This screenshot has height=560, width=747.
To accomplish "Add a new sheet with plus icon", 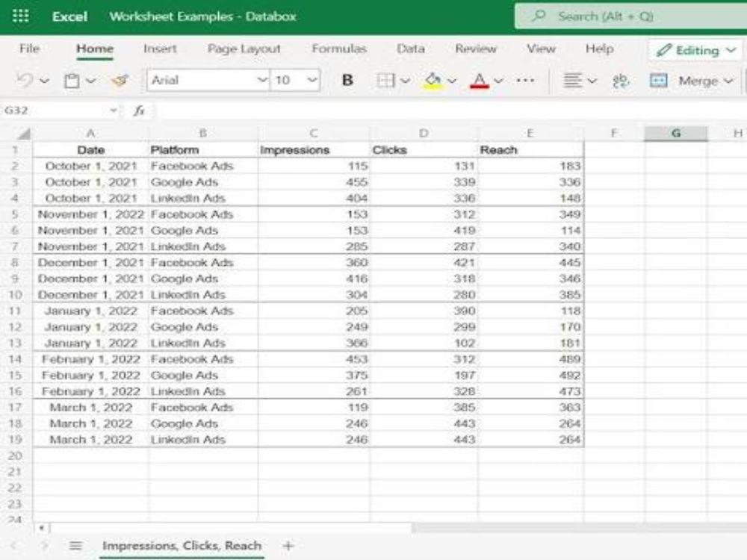I will coord(288,546).
